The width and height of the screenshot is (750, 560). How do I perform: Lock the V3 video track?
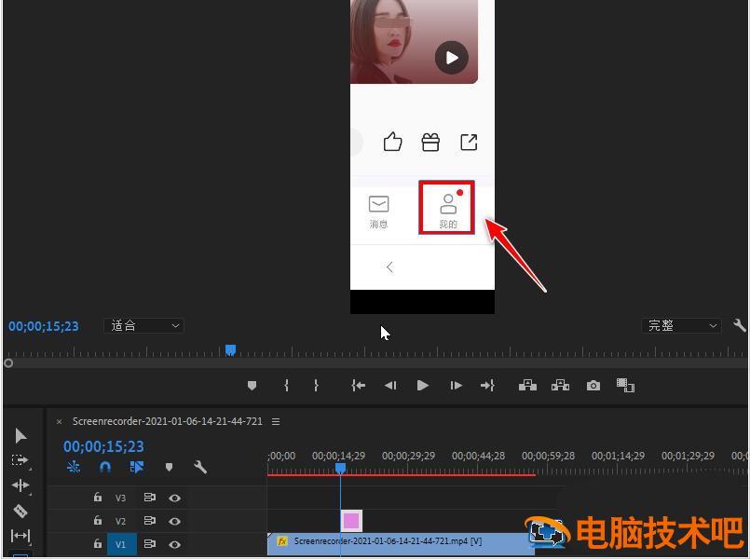click(97, 498)
